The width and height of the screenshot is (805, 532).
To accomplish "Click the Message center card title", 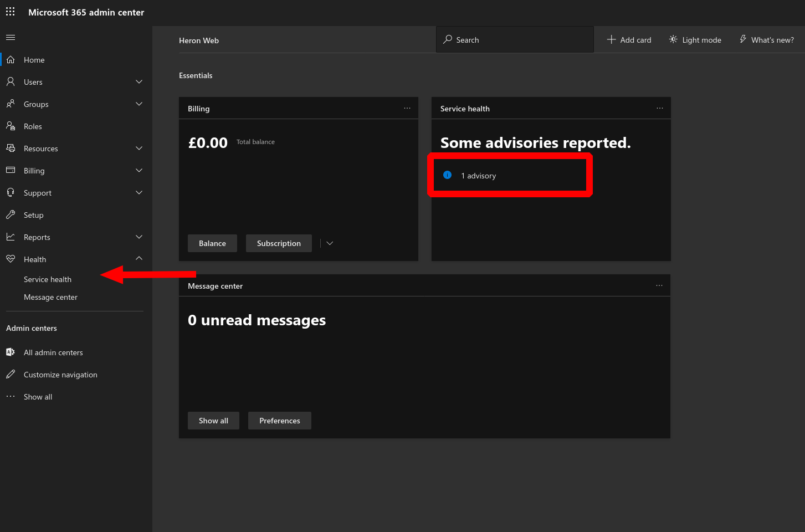I will coord(215,286).
